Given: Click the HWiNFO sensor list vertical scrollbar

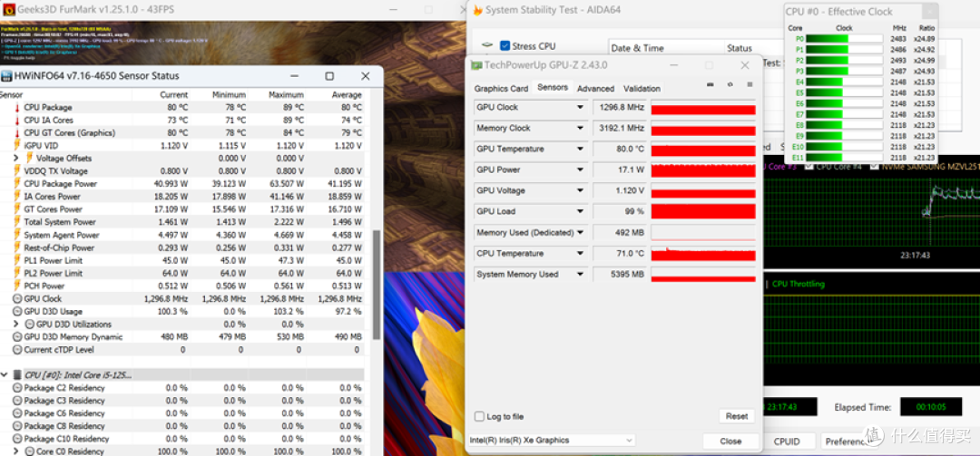Looking at the screenshot, I should pyautogui.click(x=377, y=263).
